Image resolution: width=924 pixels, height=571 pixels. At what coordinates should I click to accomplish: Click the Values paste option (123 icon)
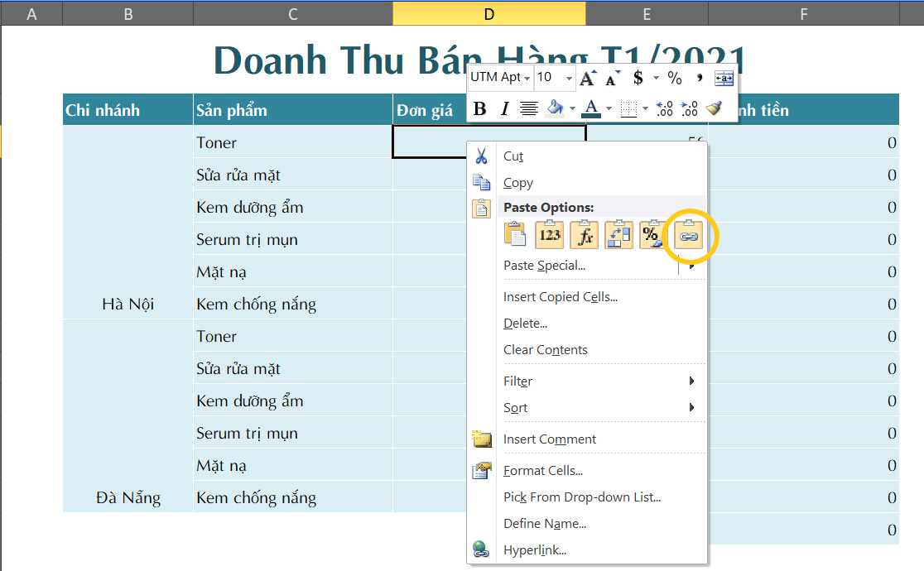click(550, 235)
